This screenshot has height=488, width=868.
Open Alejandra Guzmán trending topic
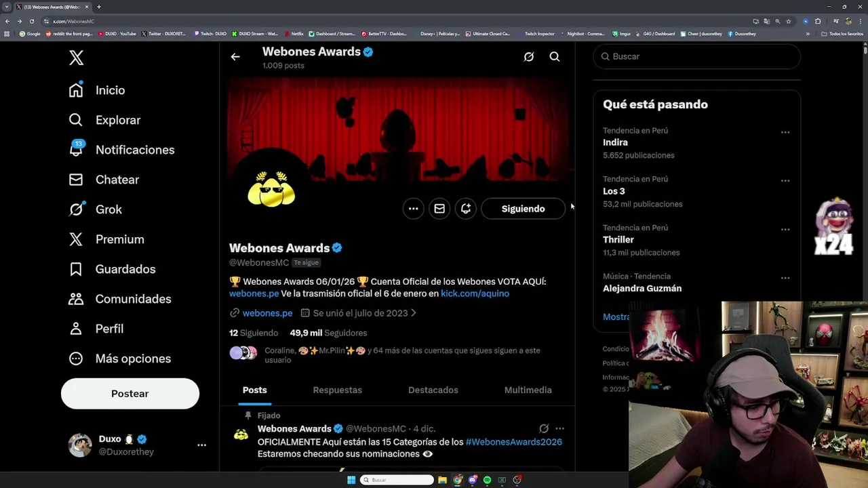click(642, 288)
